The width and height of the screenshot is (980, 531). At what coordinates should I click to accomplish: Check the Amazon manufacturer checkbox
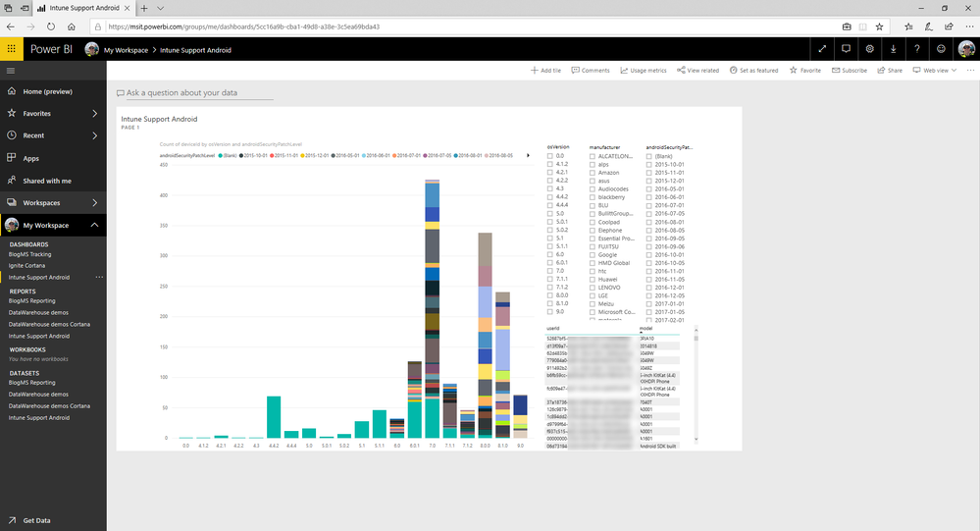[x=592, y=173]
